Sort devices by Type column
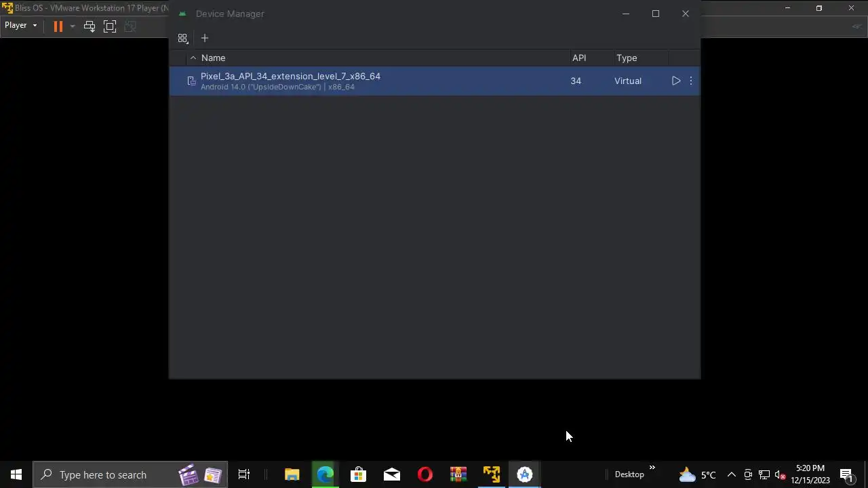The image size is (868, 488). click(627, 58)
